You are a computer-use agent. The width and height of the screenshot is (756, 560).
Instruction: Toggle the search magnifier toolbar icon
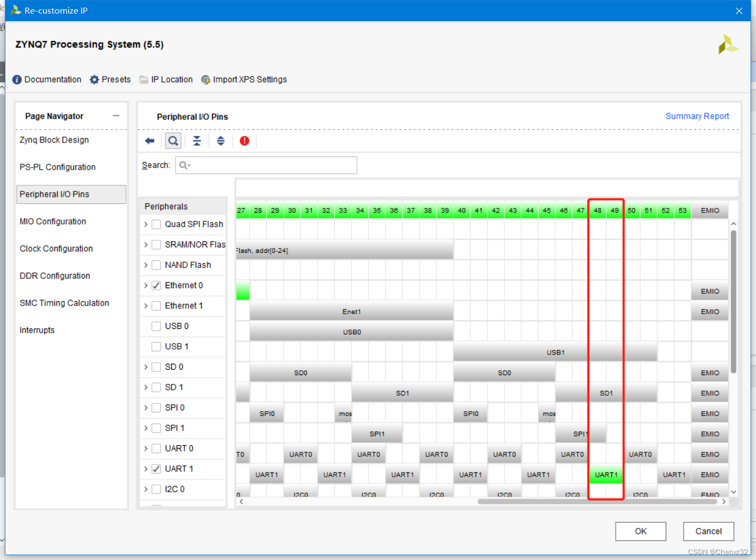pos(173,141)
